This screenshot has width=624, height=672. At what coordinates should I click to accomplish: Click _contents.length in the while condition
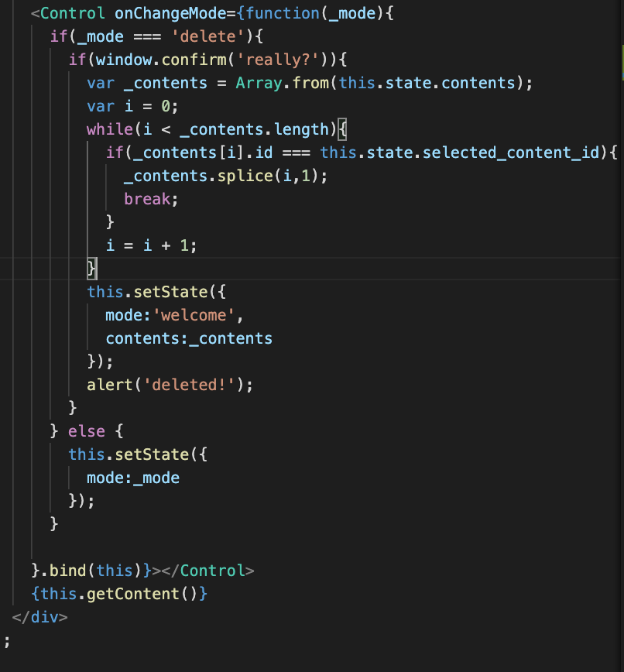255,129
